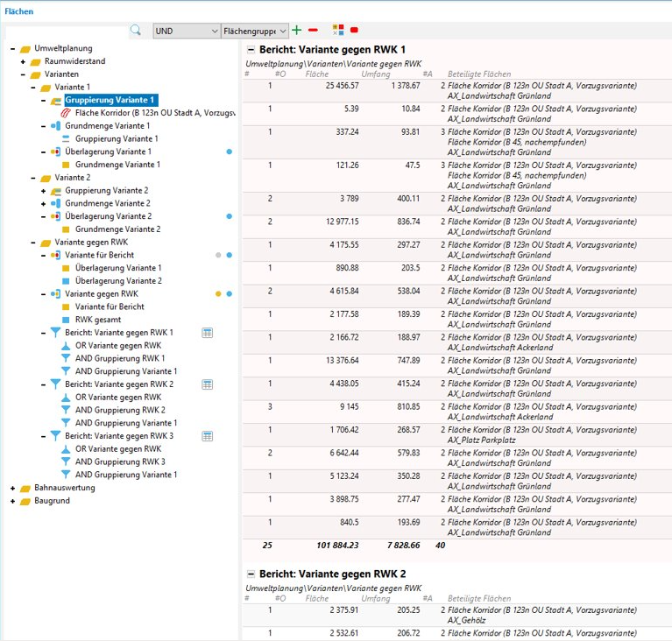Click the red rounded stop icon
This screenshot has height=641, width=672.
(x=355, y=30)
